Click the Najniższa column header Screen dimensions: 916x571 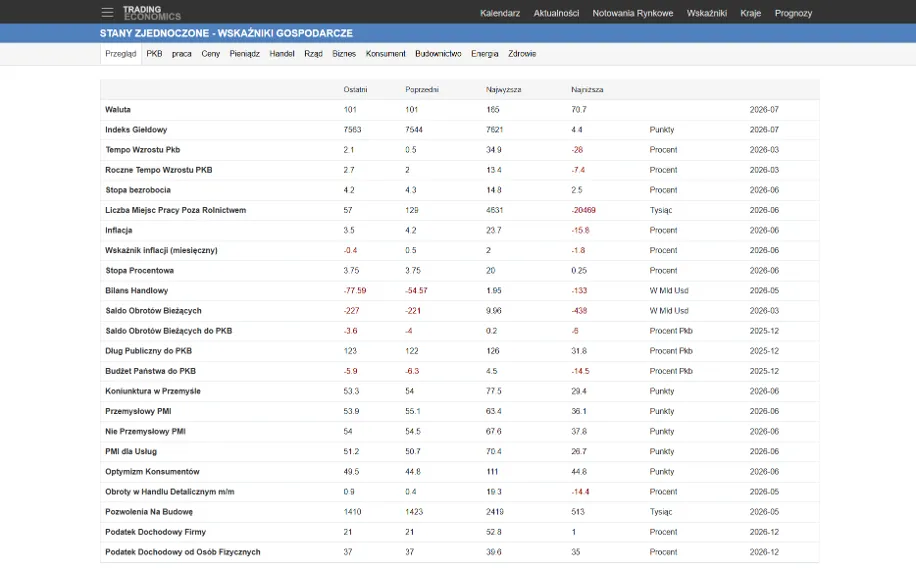(x=587, y=90)
